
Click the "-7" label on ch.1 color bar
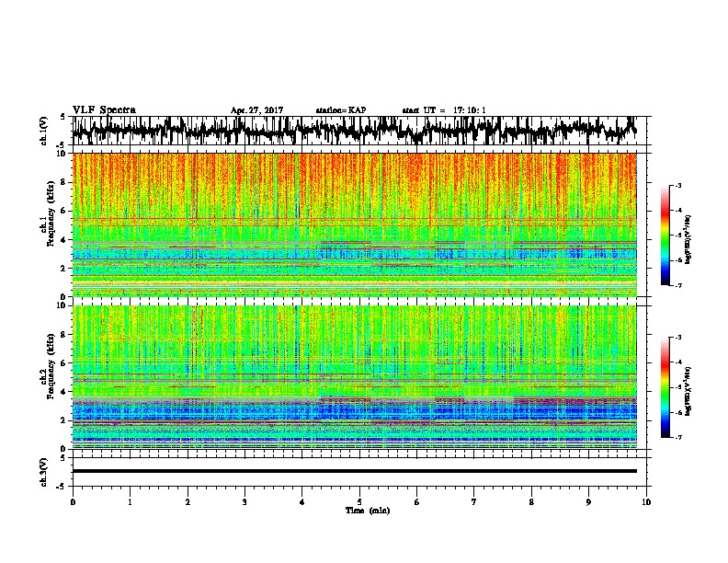coord(677,285)
